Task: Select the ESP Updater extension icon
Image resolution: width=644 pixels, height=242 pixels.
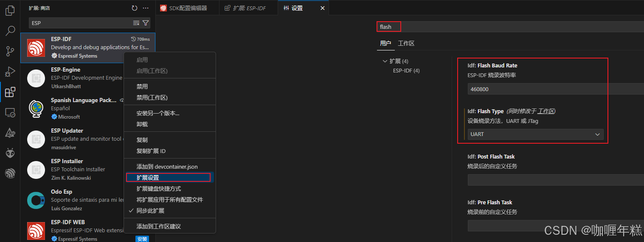Action: click(36, 139)
